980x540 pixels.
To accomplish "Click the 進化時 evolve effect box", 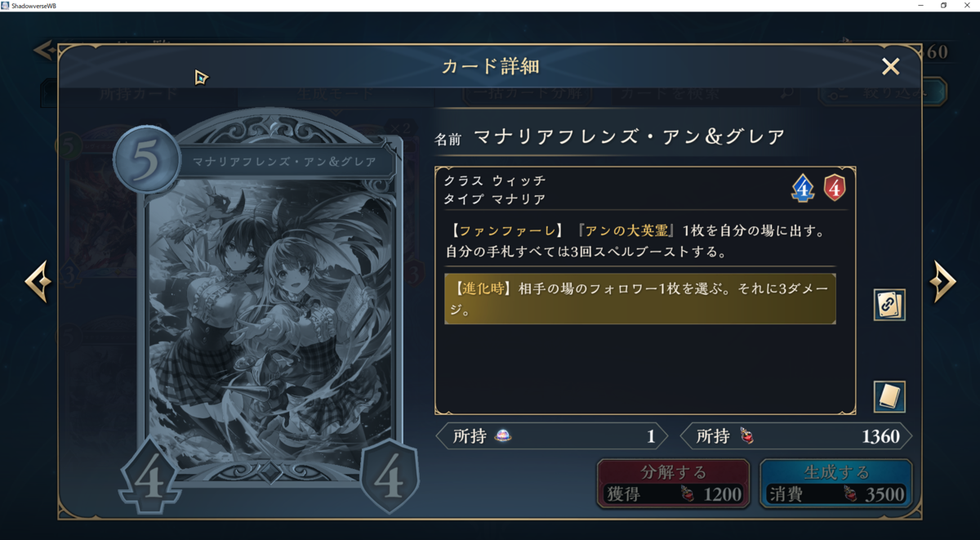I will pyautogui.click(x=639, y=299).
